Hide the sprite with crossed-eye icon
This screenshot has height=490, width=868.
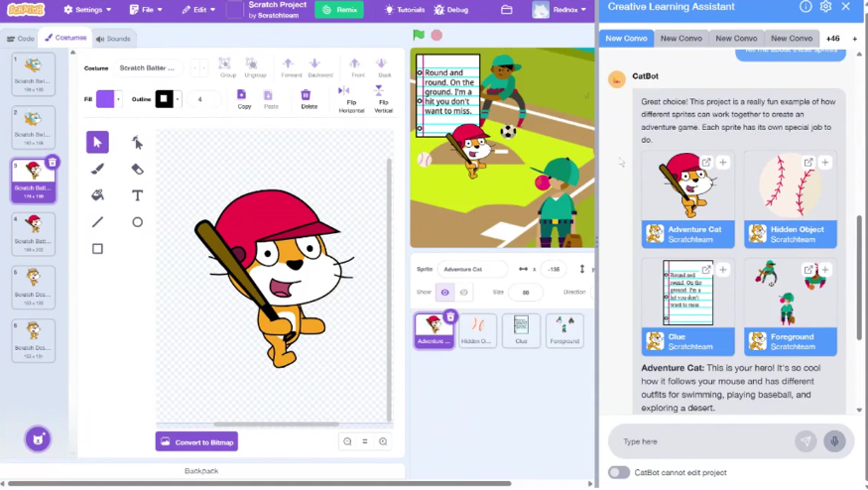pos(464,293)
